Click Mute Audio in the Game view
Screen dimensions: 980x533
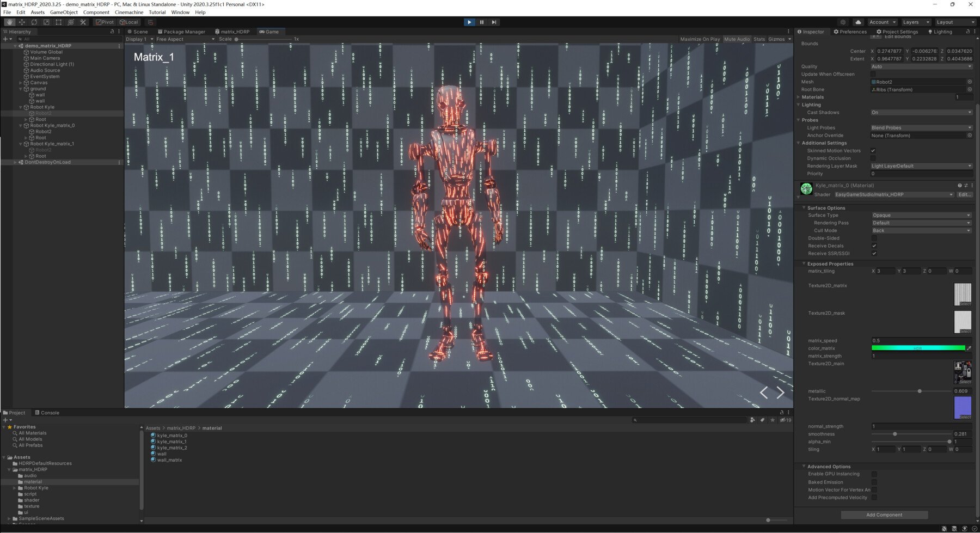tap(736, 39)
